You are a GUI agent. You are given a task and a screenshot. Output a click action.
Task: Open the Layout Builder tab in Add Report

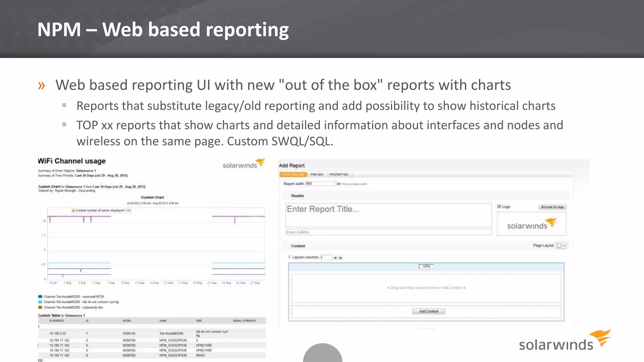[292, 174]
